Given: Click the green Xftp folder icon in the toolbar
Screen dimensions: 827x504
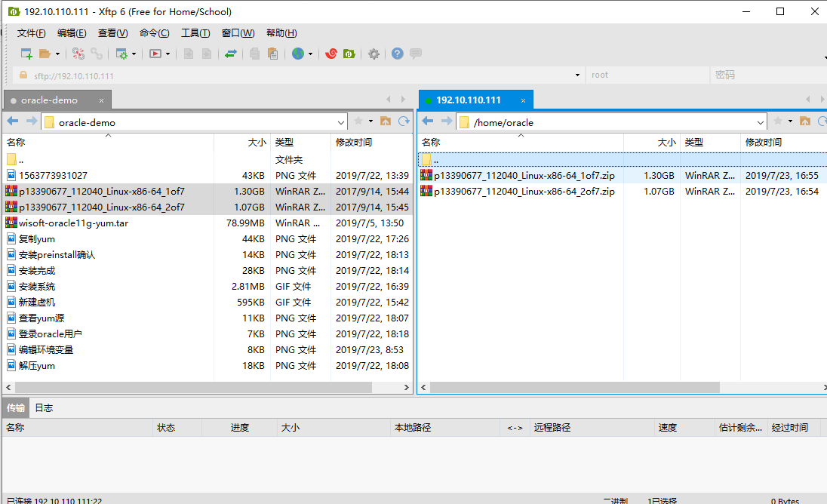Looking at the screenshot, I should point(349,54).
